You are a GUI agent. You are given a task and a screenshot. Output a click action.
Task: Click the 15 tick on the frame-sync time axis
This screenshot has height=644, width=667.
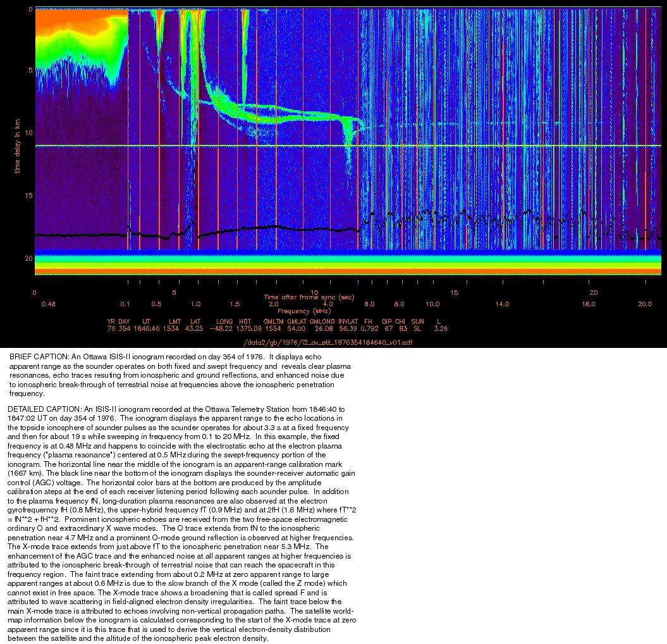[x=454, y=292]
